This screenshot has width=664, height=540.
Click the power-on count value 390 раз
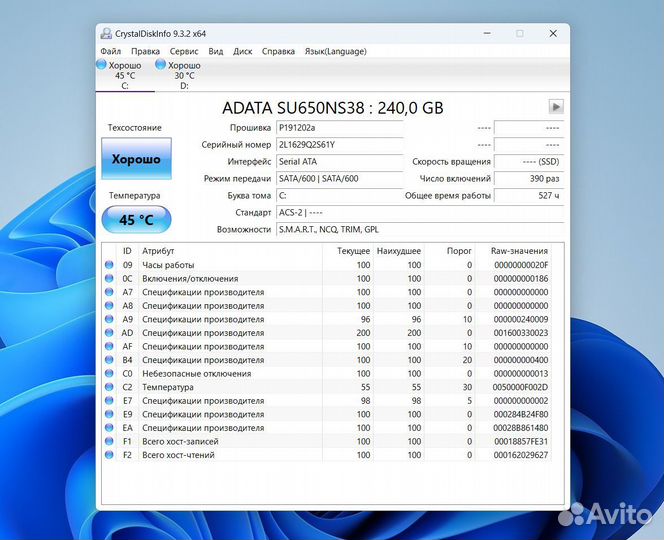click(529, 179)
